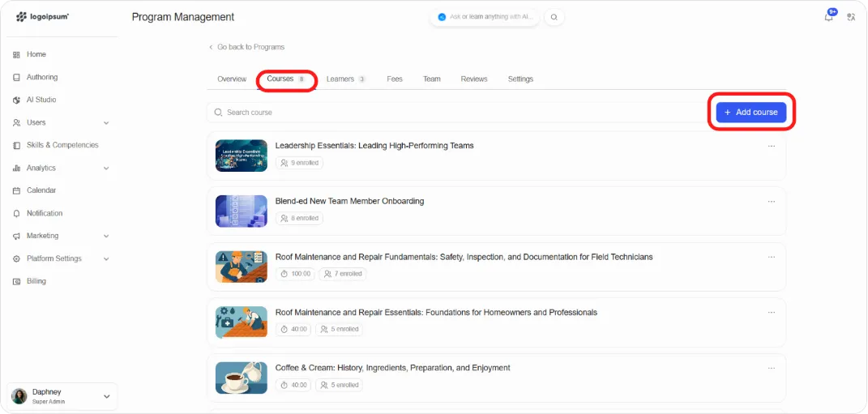Click the logoipsum logo
Viewport: 868px width, 414px height.
[43, 16]
